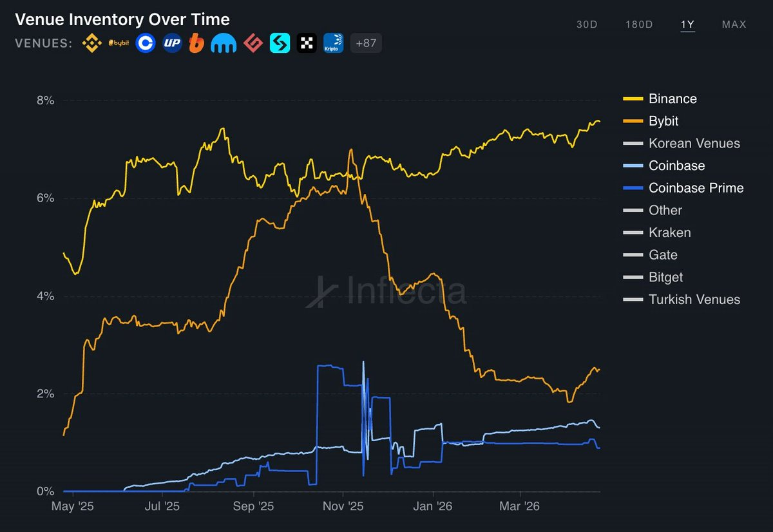Click the Kraken venue icon
The width and height of the screenshot is (773, 532).
click(224, 44)
